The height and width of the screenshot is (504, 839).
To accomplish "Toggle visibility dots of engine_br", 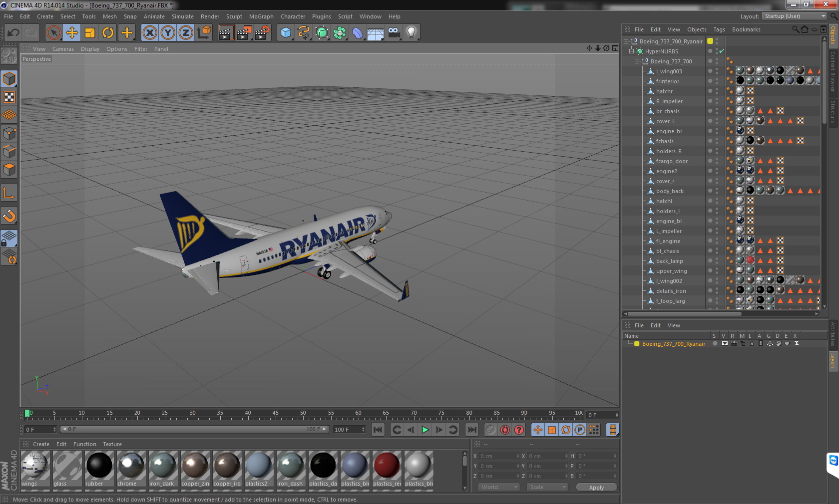I will coord(717,131).
